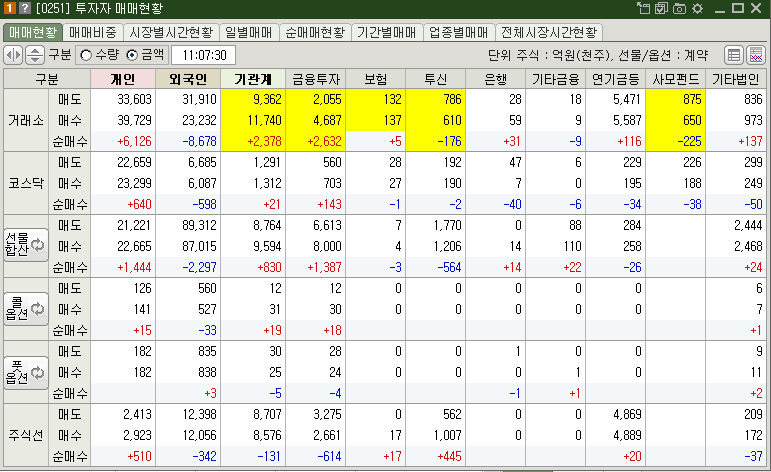Capture screen with the camera icon
This screenshot has height=472, width=771.
tap(680, 8)
